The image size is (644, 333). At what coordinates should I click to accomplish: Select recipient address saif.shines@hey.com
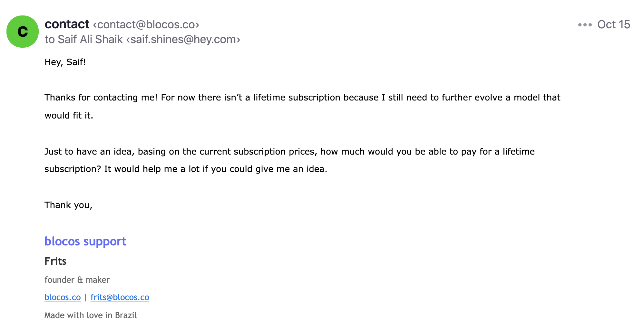(x=183, y=39)
